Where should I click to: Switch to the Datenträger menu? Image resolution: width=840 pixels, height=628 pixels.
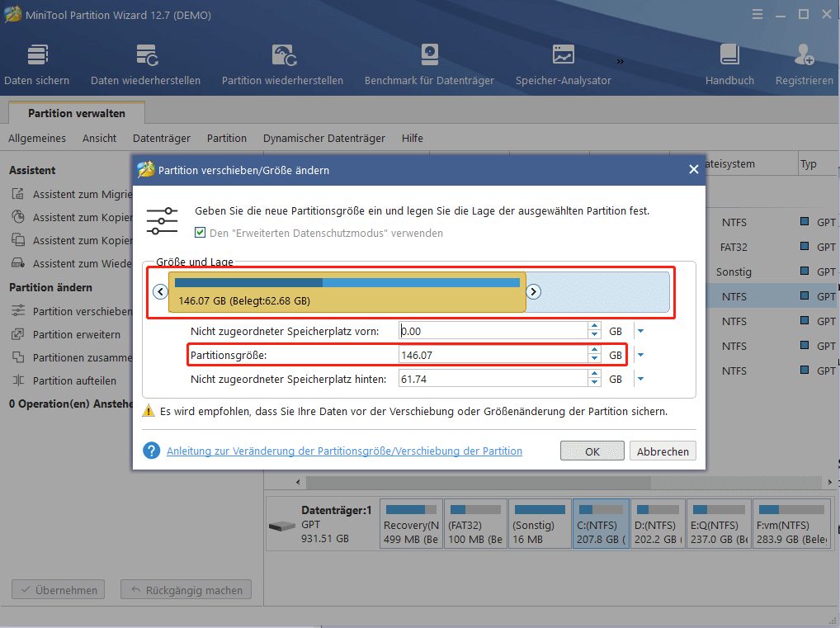click(161, 138)
